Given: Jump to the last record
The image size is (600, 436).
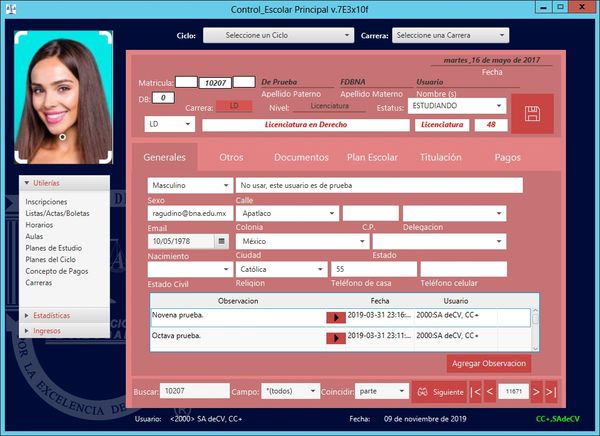Looking at the screenshot, I should 551,391.
